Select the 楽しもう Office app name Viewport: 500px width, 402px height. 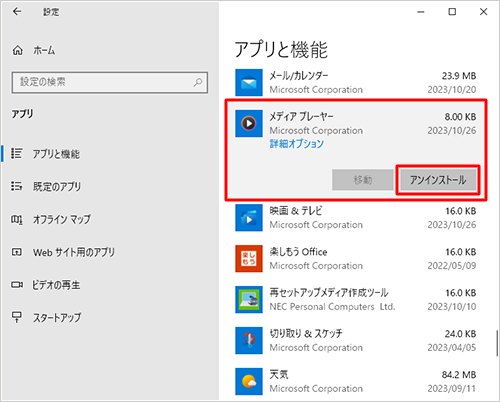point(298,252)
